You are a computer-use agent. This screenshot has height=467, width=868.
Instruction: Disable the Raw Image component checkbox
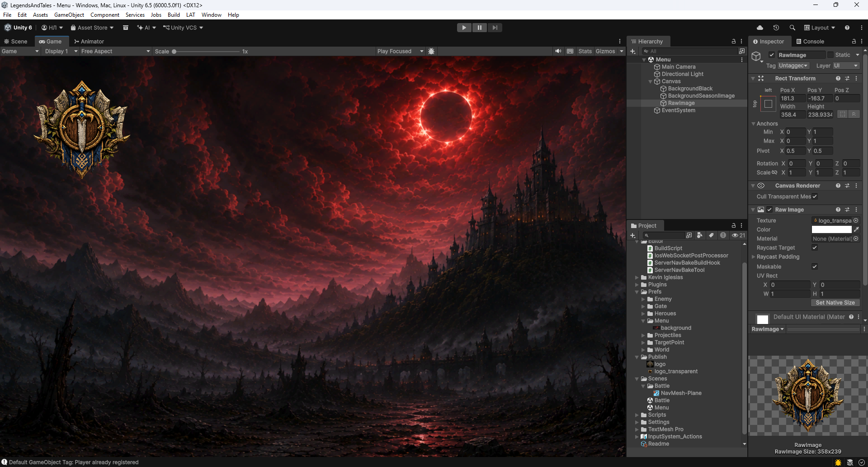769,210
